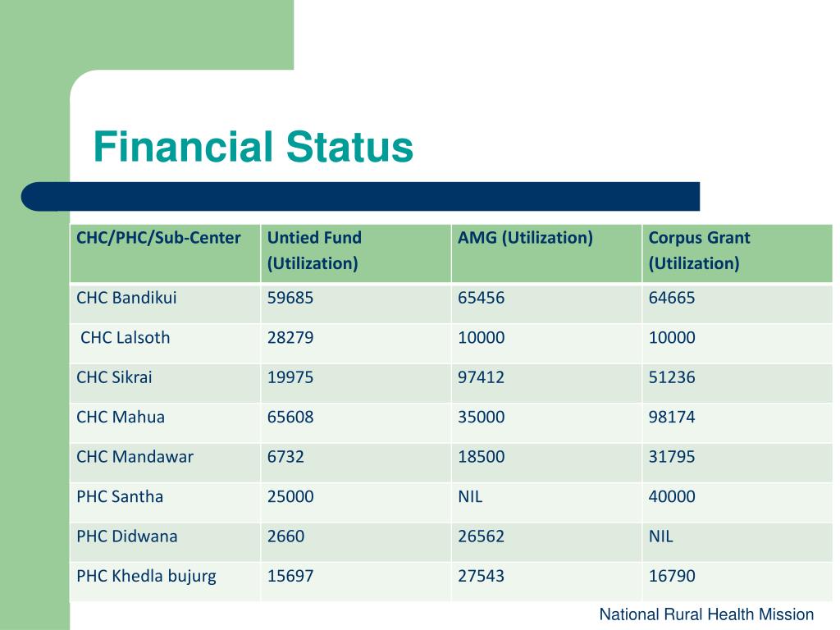The width and height of the screenshot is (840, 630).
Task: Click the Financial Status slide title
Action: click(x=253, y=147)
